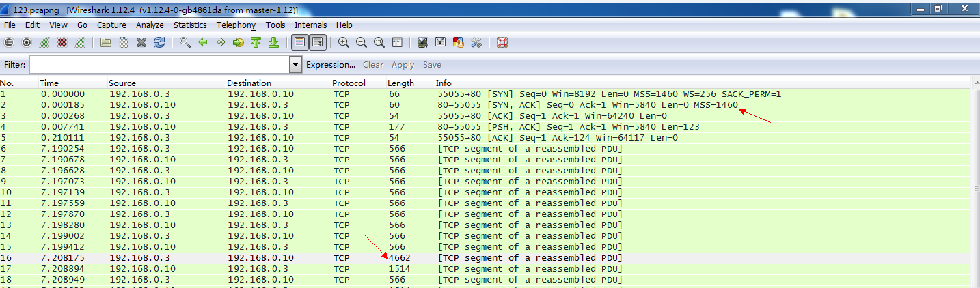Select the PSH, ACK packet Len=123
The width and height of the screenshot is (980, 288).
click(485, 127)
